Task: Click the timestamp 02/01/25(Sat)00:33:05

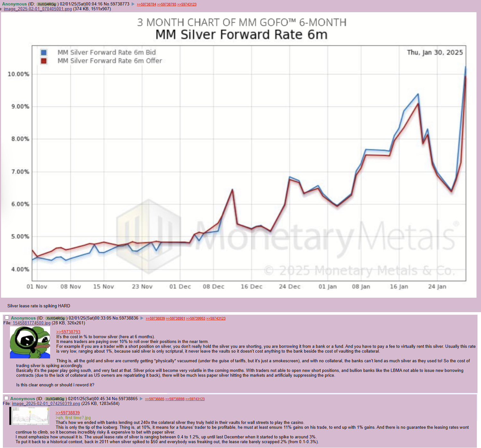Action: click(90, 318)
